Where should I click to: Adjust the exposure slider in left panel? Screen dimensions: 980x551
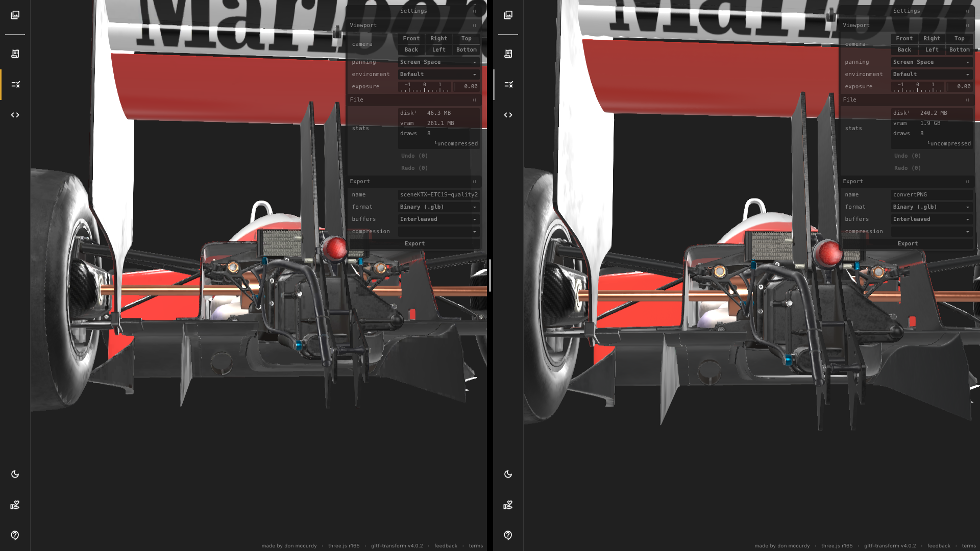tap(425, 87)
